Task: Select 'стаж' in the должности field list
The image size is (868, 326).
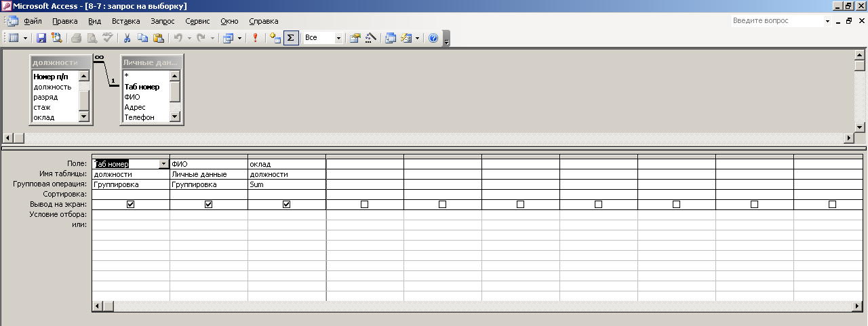Action: (42, 107)
